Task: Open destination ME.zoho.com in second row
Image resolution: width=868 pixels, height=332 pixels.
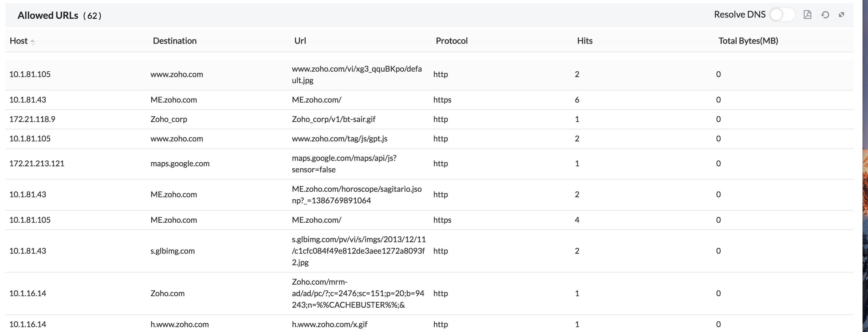Action: coord(174,100)
